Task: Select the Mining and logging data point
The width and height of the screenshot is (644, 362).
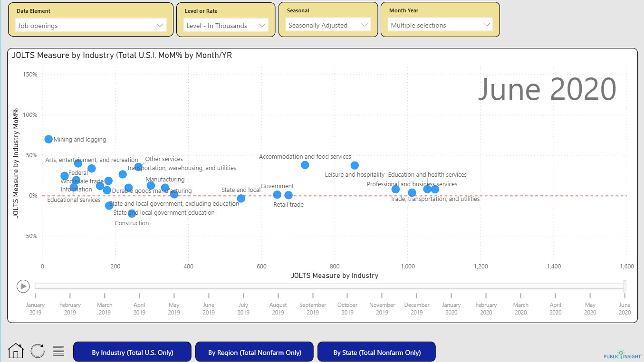Action: [x=48, y=139]
